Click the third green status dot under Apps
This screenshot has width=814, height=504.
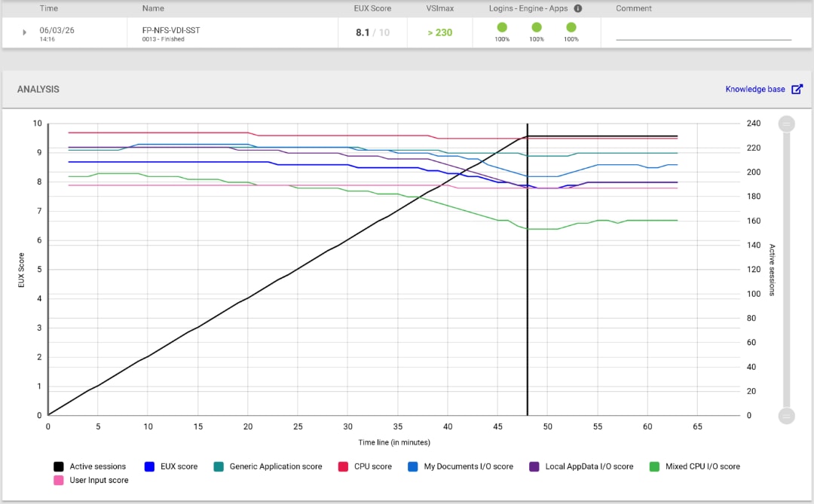pyautogui.click(x=571, y=28)
